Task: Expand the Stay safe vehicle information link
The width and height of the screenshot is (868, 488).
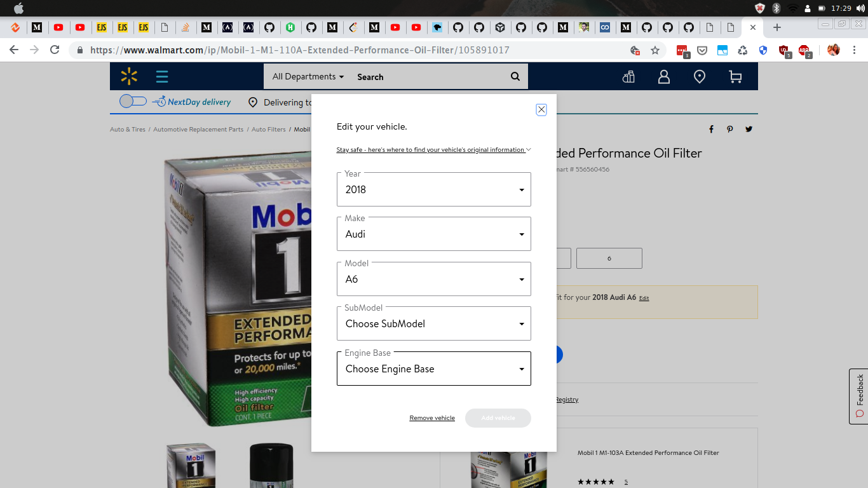Action: pyautogui.click(x=433, y=150)
